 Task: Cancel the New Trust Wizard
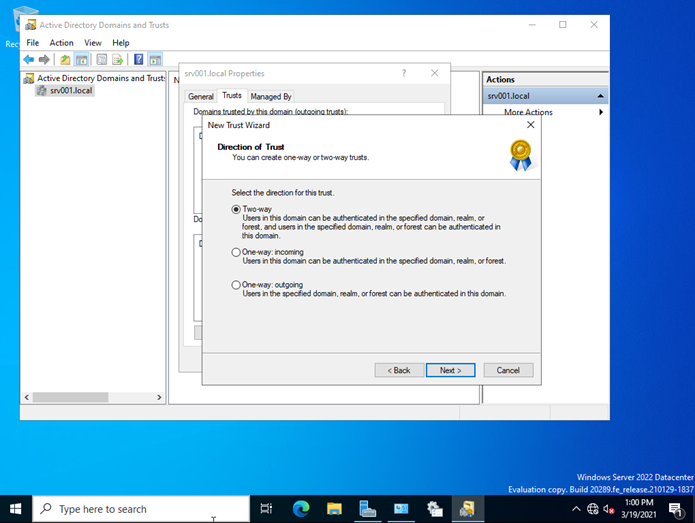[508, 370]
